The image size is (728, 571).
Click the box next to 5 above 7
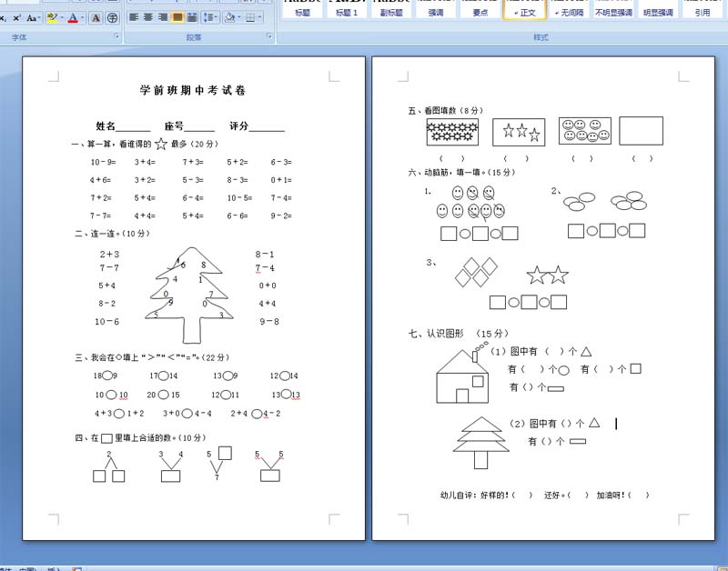click(225, 453)
